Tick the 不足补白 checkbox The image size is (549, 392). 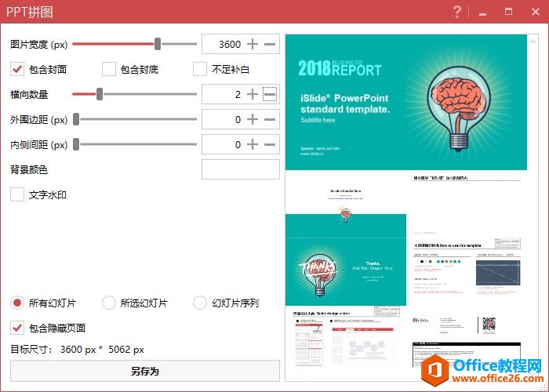[200, 69]
